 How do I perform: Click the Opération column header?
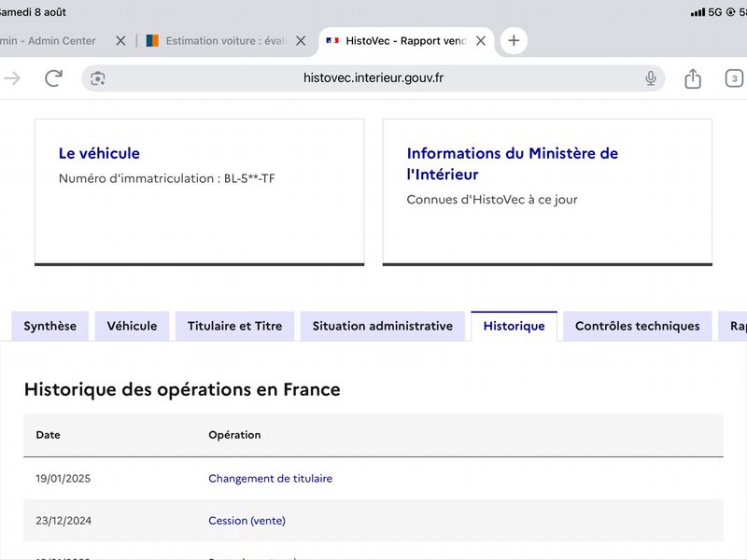pos(234,435)
